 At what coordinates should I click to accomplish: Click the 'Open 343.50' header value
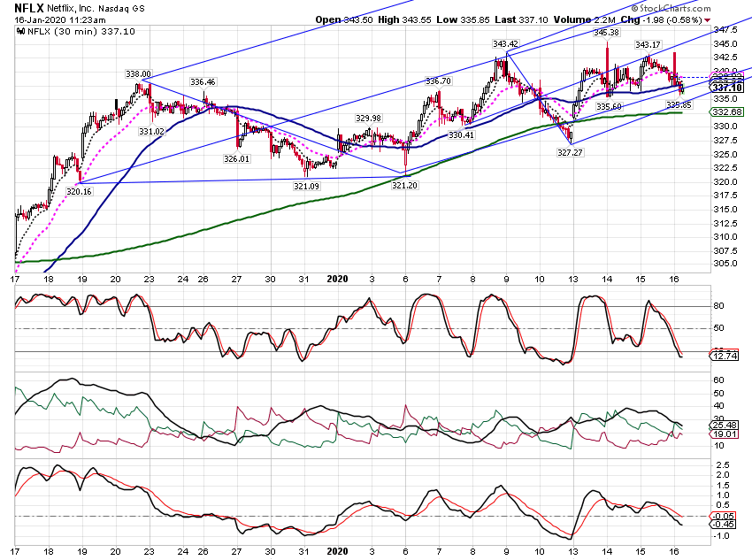click(343, 20)
